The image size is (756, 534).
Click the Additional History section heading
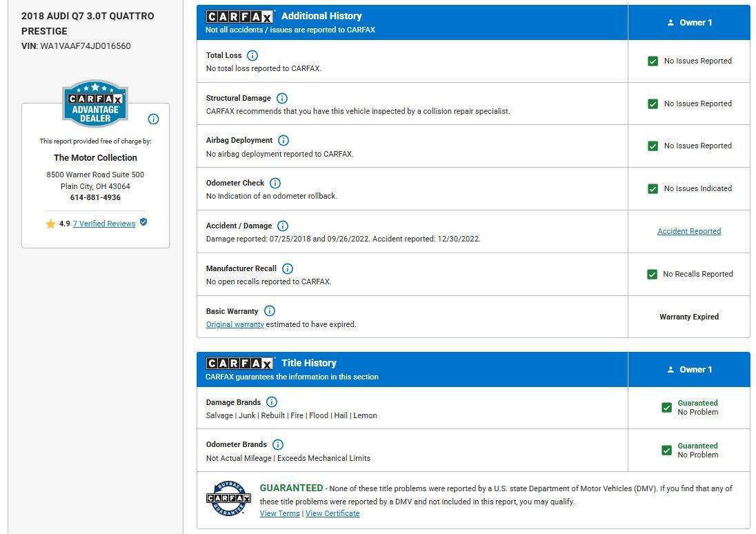tap(321, 16)
